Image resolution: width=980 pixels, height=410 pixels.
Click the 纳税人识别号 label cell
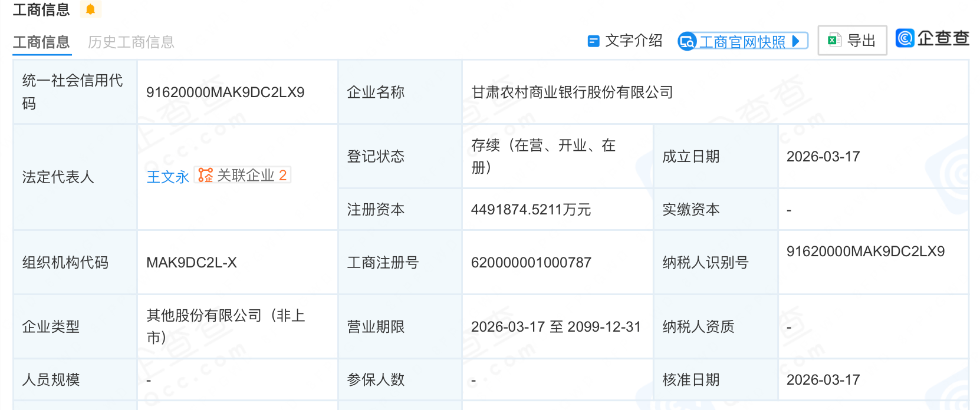(715, 262)
